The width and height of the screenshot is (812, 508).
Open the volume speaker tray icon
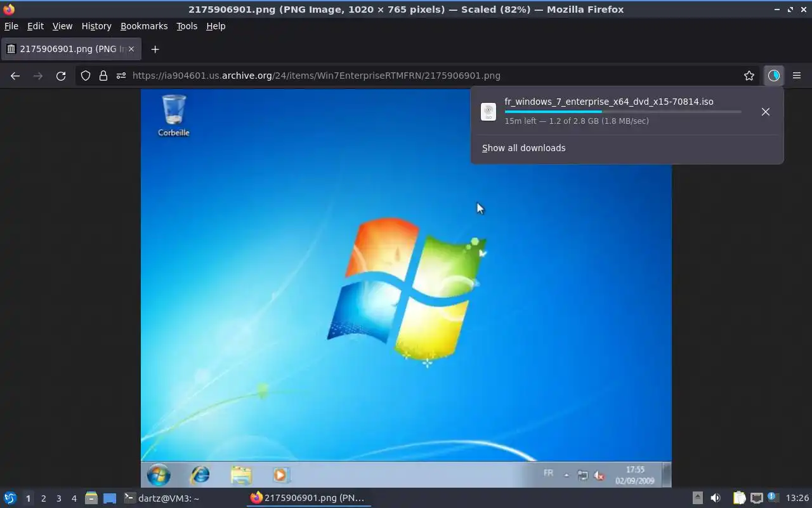pyautogui.click(x=716, y=498)
